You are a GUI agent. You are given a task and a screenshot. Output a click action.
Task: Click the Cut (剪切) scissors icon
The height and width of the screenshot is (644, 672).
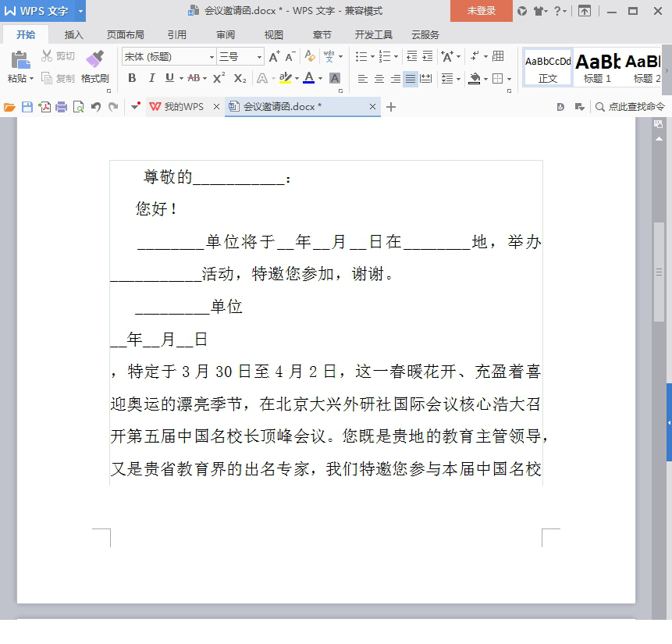click(x=46, y=55)
